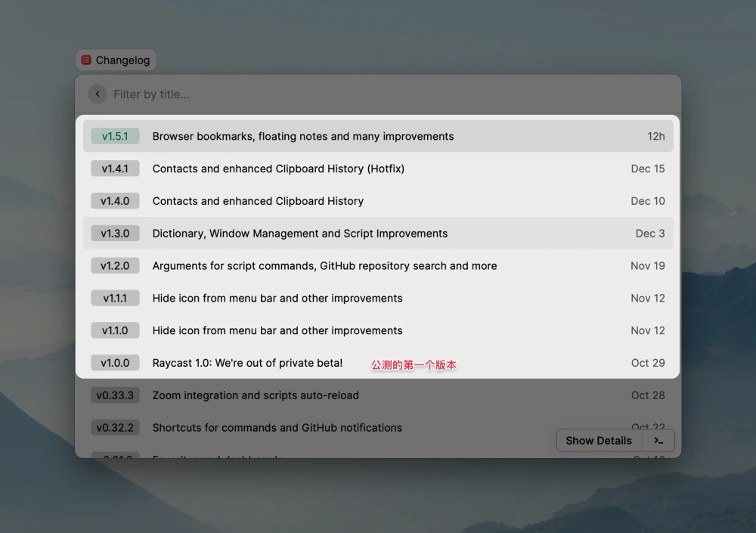Viewport: 756px width, 533px height.
Task: Click the red Changelog icon
Action: coord(86,60)
